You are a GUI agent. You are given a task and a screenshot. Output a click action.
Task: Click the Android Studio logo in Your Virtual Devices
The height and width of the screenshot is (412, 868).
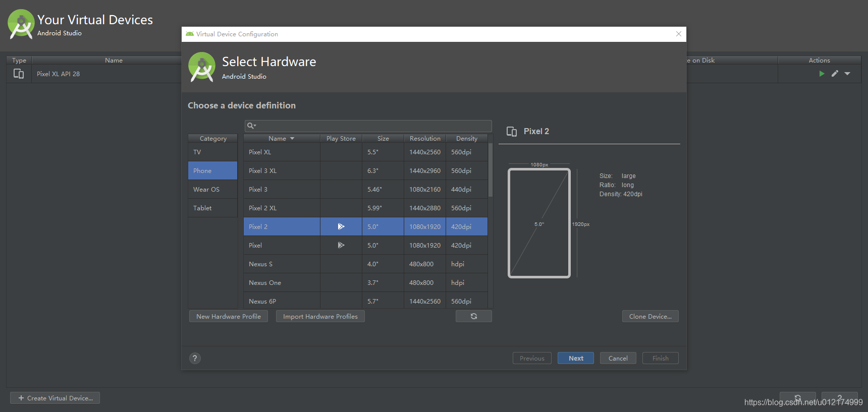(21, 24)
